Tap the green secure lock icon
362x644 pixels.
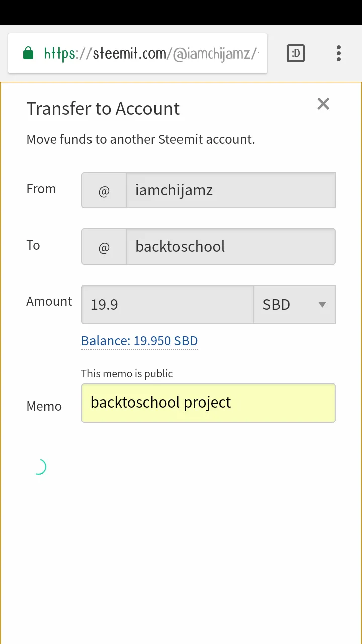pos(28,53)
